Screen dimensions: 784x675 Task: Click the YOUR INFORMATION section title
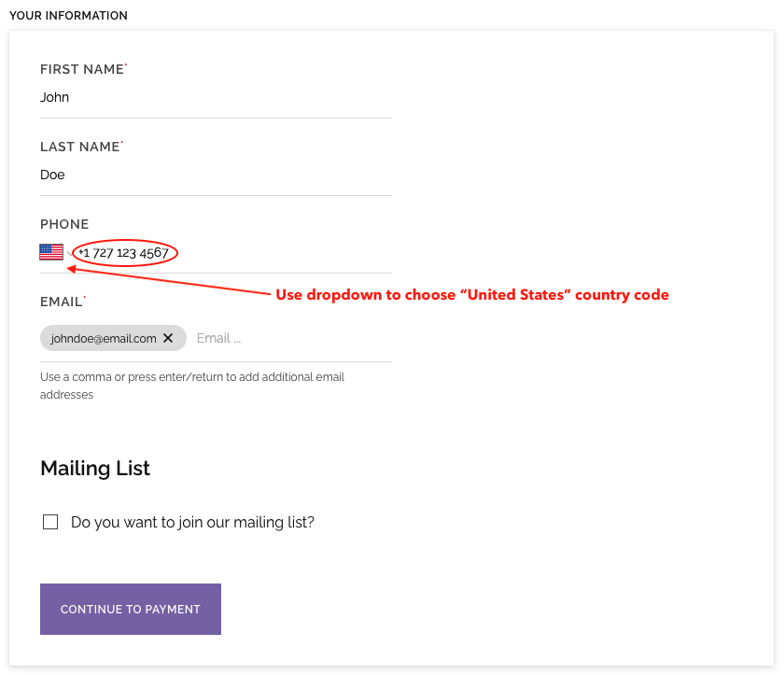click(x=68, y=16)
